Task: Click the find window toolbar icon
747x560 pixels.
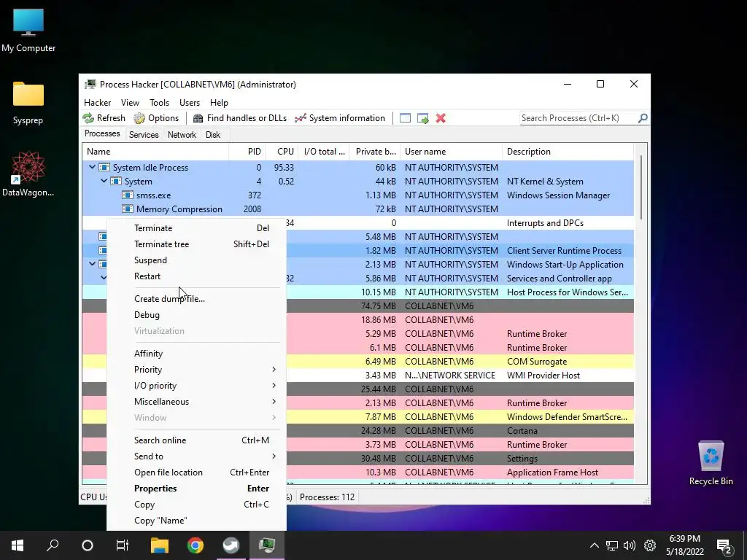Action: pos(405,118)
